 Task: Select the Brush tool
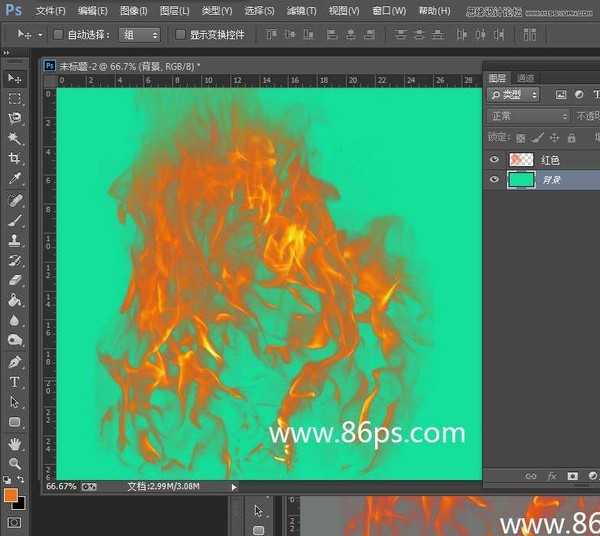(x=15, y=220)
